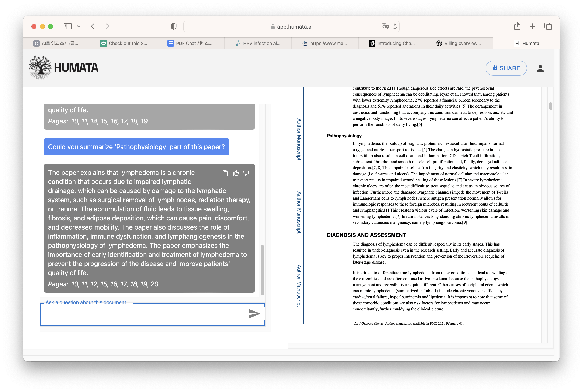Expand sidebar tab group dropdown chevron

79,27
